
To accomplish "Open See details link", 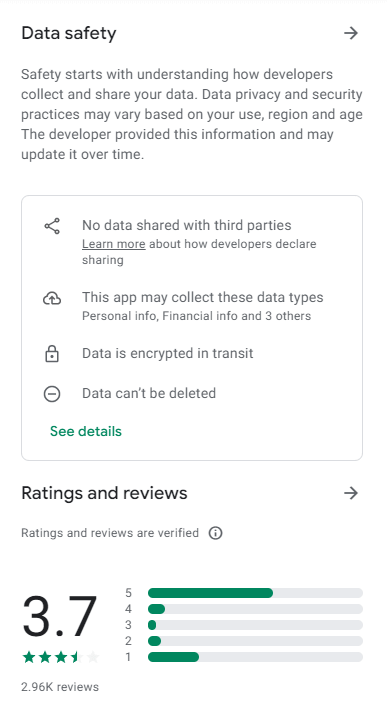I will [x=86, y=431].
